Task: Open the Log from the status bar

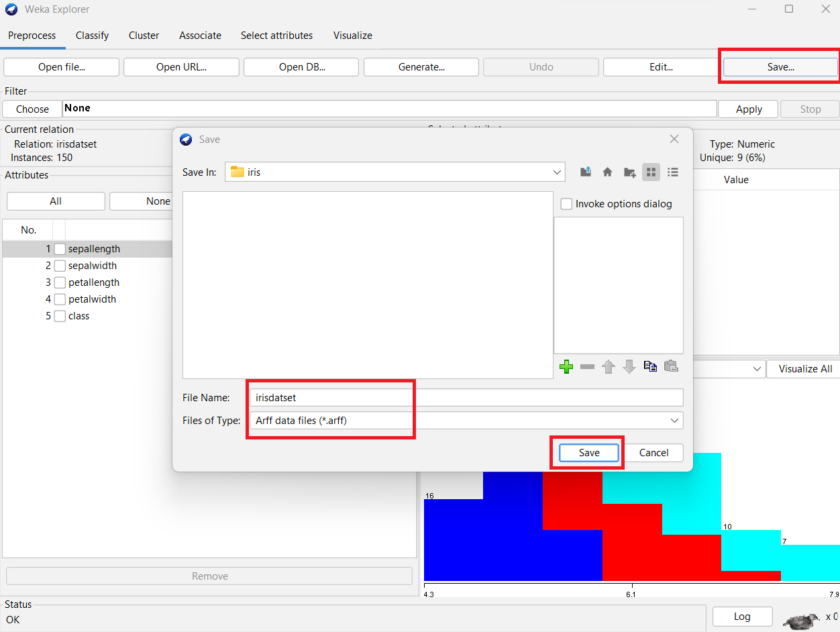Action: 742,617
